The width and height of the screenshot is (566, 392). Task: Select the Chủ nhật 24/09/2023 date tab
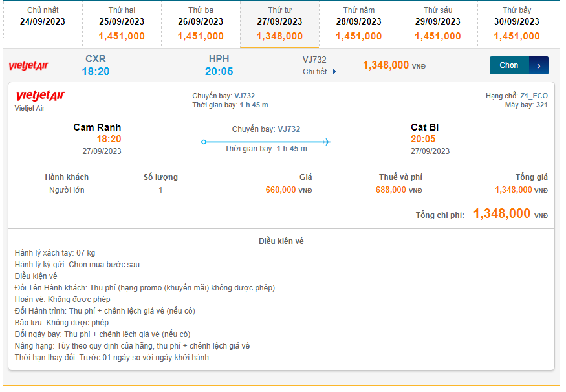coord(43,24)
